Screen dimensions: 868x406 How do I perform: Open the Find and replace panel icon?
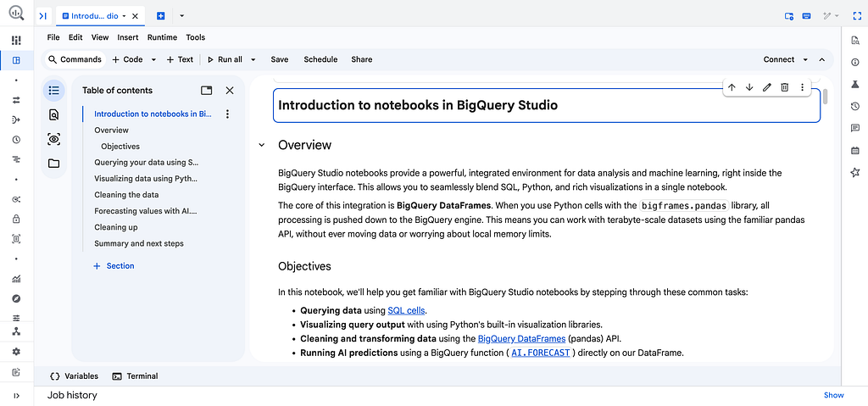tap(53, 114)
